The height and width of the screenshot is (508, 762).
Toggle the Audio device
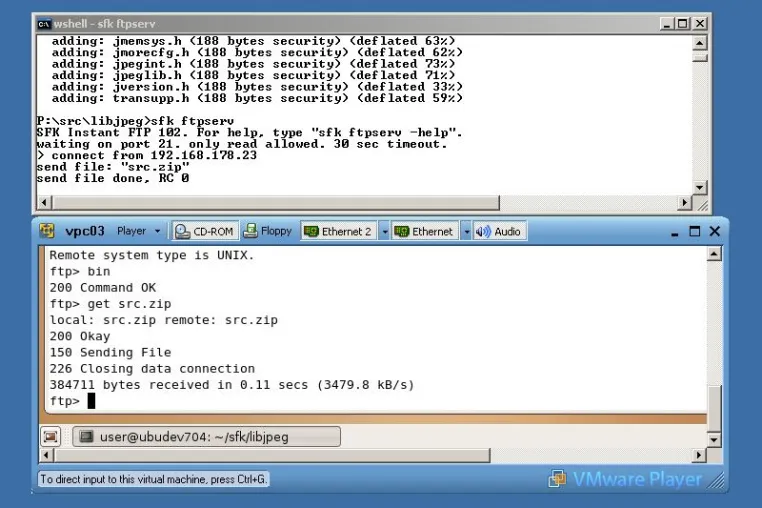point(499,231)
